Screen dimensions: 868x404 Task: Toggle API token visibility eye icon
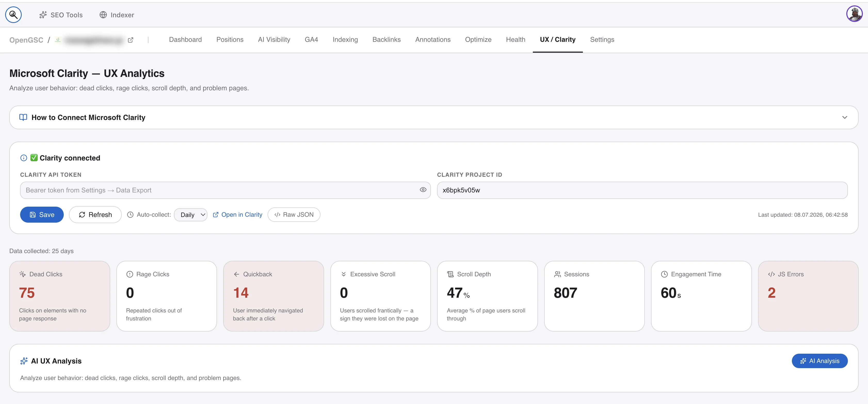(x=423, y=190)
